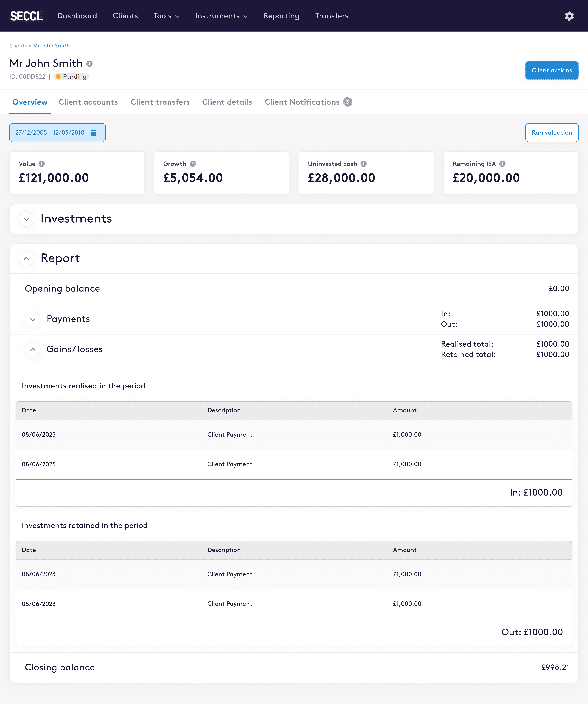
Task: Click the Run valuation button
Action: tap(551, 132)
